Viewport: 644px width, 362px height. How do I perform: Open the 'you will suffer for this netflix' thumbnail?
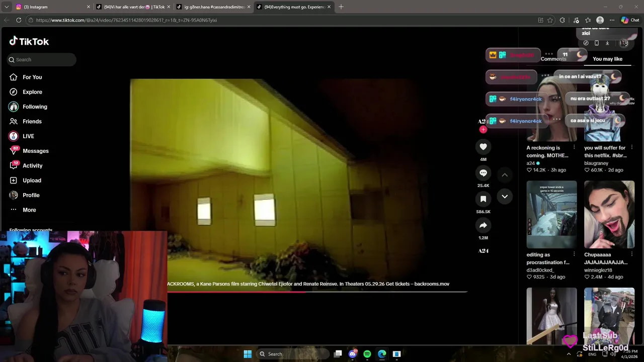pos(609,108)
